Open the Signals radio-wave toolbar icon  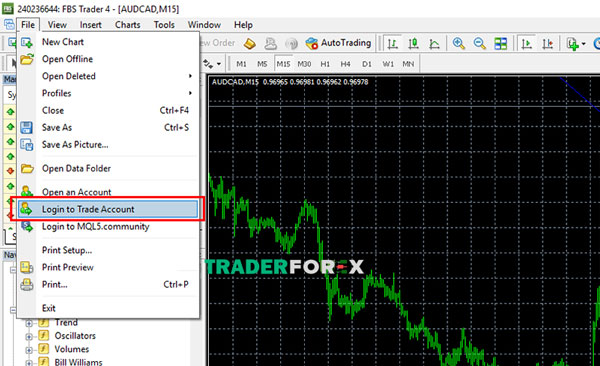(291, 44)
